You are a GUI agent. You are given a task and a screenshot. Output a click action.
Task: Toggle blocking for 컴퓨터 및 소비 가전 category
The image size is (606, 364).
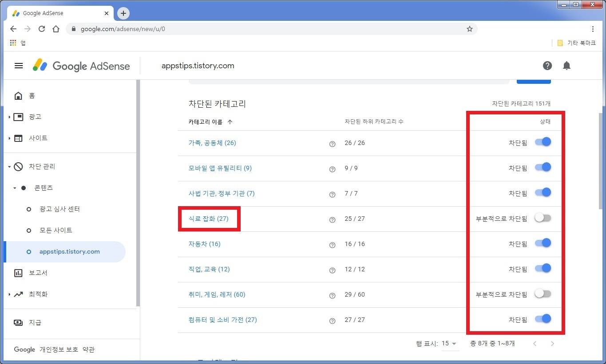click(543, 319)
